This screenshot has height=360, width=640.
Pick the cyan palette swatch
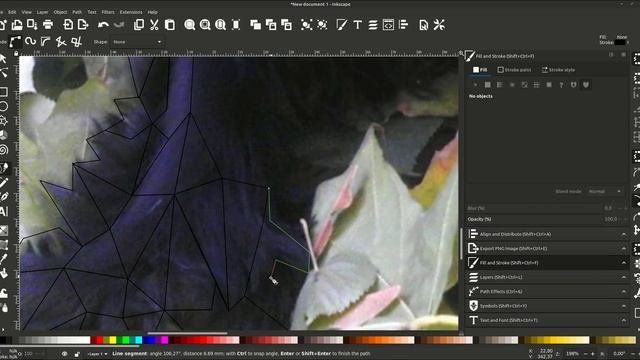click(139, 340)
